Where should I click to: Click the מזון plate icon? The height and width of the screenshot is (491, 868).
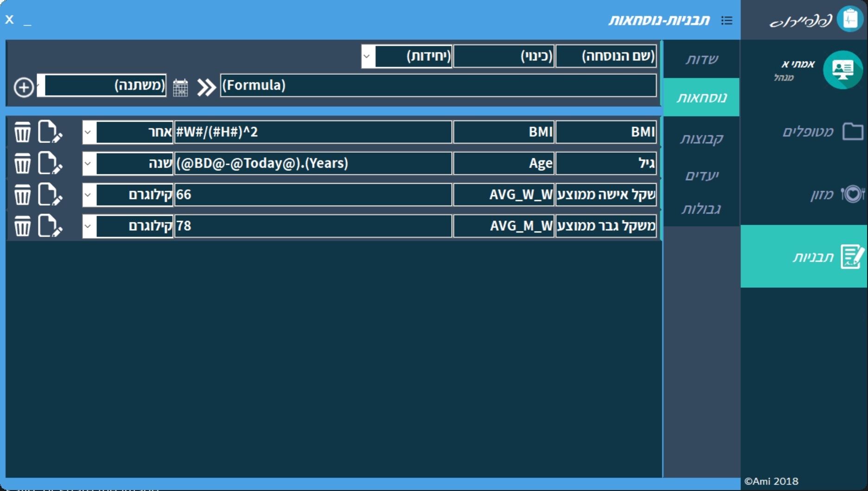click(x=853, y=194)
